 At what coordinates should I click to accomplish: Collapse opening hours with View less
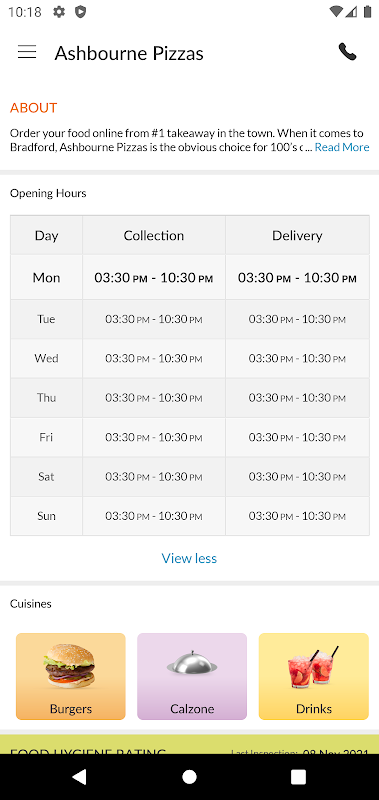[x=189, y=558]
